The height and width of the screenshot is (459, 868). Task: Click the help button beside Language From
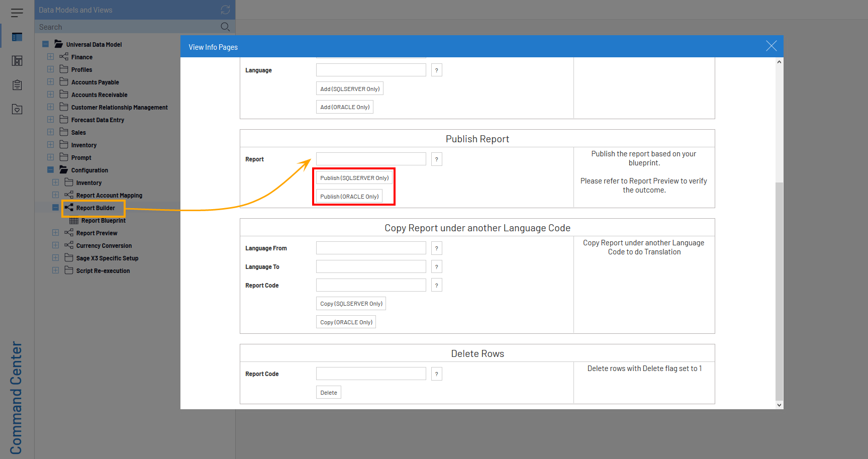(x=436, y=248)
